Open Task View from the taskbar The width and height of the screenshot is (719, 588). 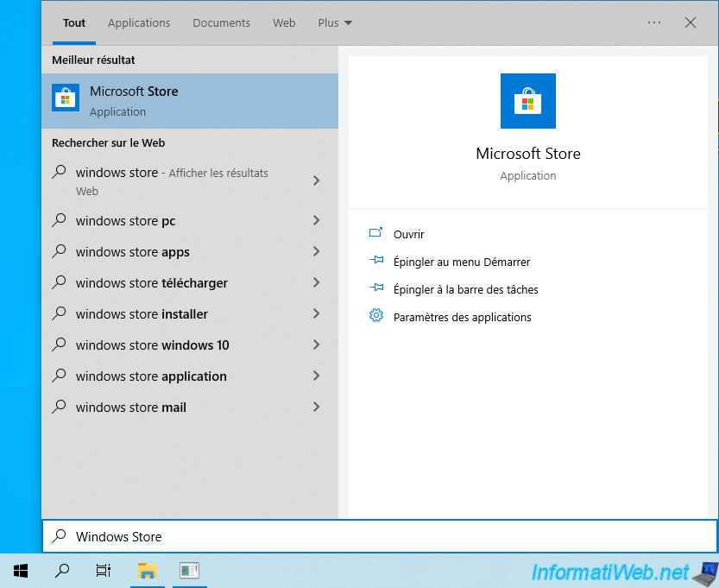pyautogui.click(x=104, y=571)
